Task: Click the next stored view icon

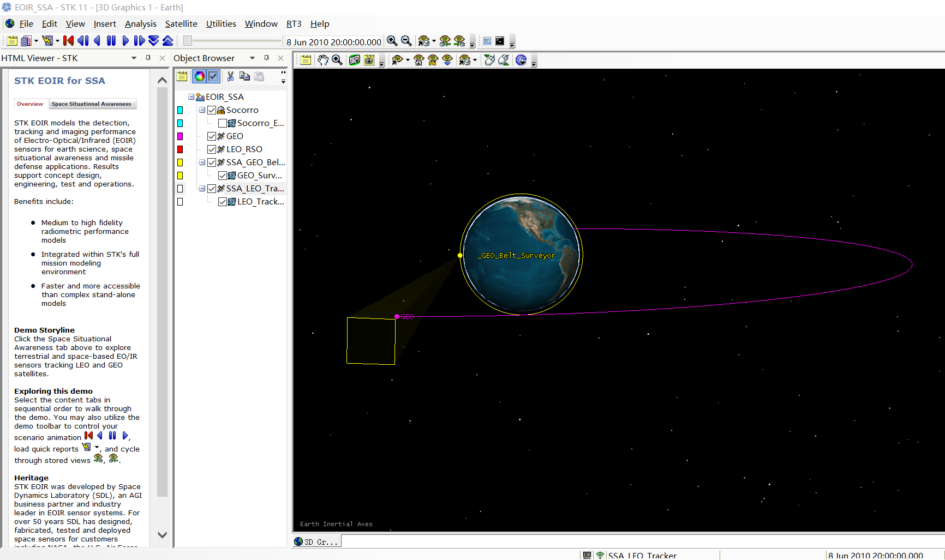Action: [459, 41]
